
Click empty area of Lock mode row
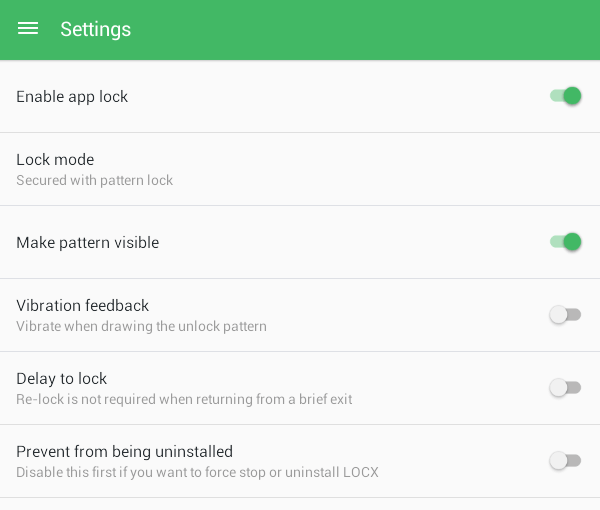pyautogui.click(x=383, y=169)
